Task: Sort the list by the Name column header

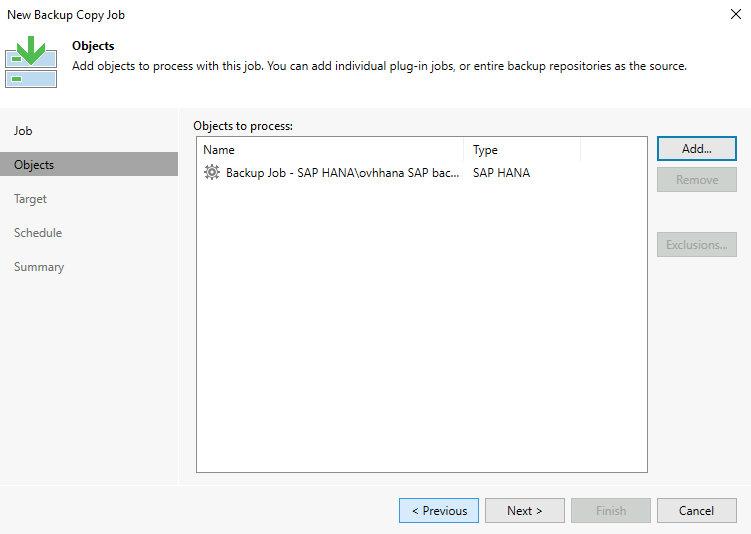Action: pyautogui.click(x=330, y=150)
